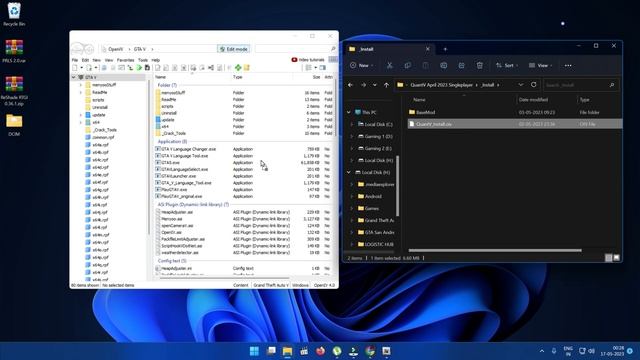640x360 pixels.
Task: Switch to large icons view in File Explorer status bar
Action: coord(616,258)
